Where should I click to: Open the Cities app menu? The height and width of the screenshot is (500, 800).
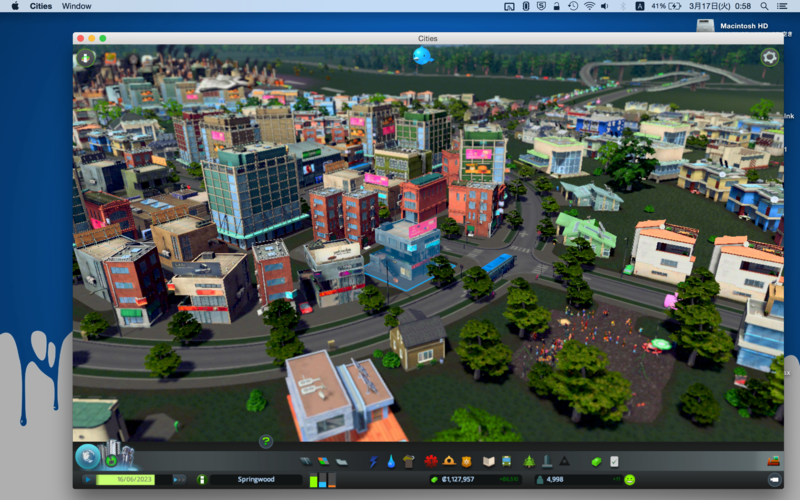[40, 6]
